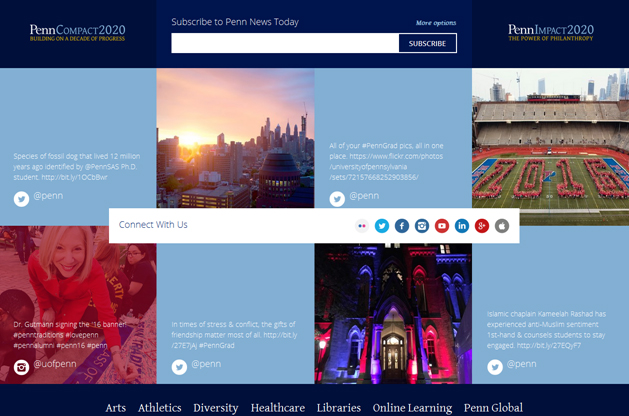Click the Instagram icon beside @uofpenn
Viewport: 629px width, 416px height.
21,367
